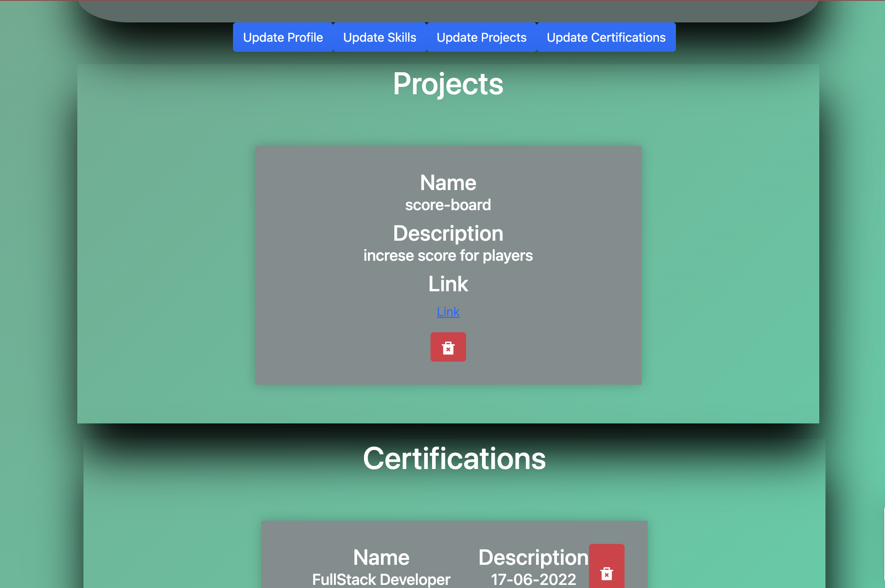This screenshot has height=588, width=885.
Task: Open Update Certifications
Action: tap(606, 37)
